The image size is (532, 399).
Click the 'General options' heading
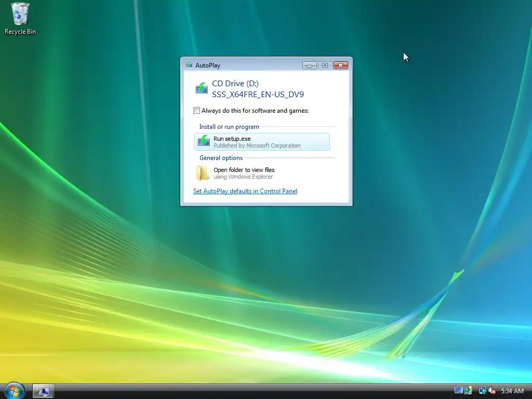(x=221, y=158)
